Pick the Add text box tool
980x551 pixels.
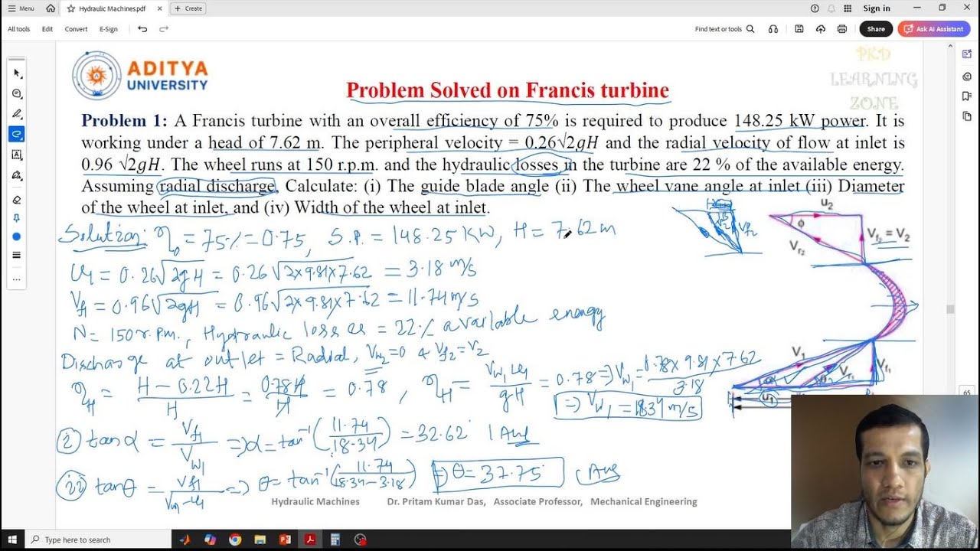17,155
